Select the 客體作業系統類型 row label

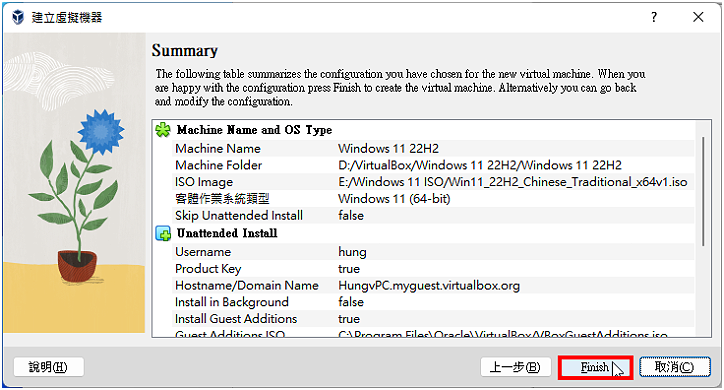pos(222,199)
